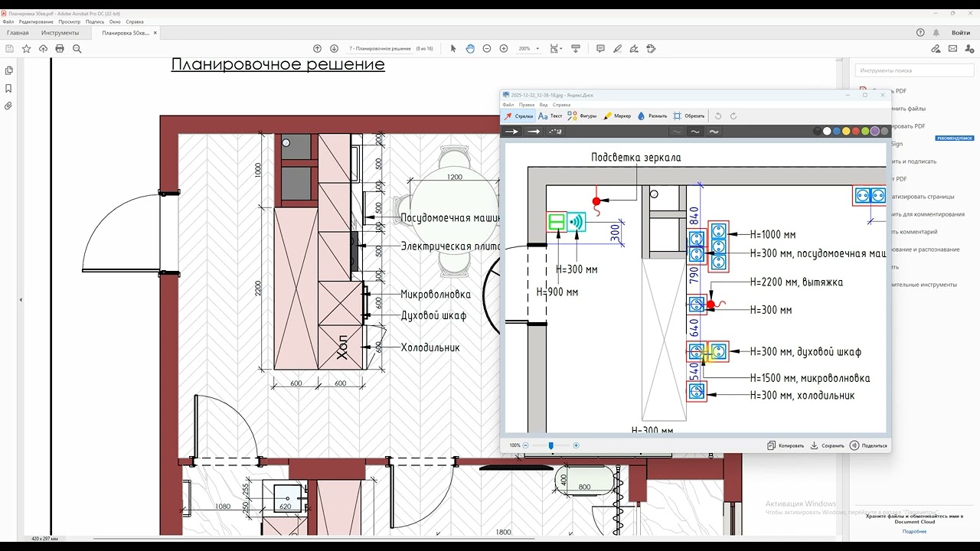Image resolution: width=980 pixels, height=551 pixels.
Task: Open Acrobat help question mark icon
Action: (920, 33)
